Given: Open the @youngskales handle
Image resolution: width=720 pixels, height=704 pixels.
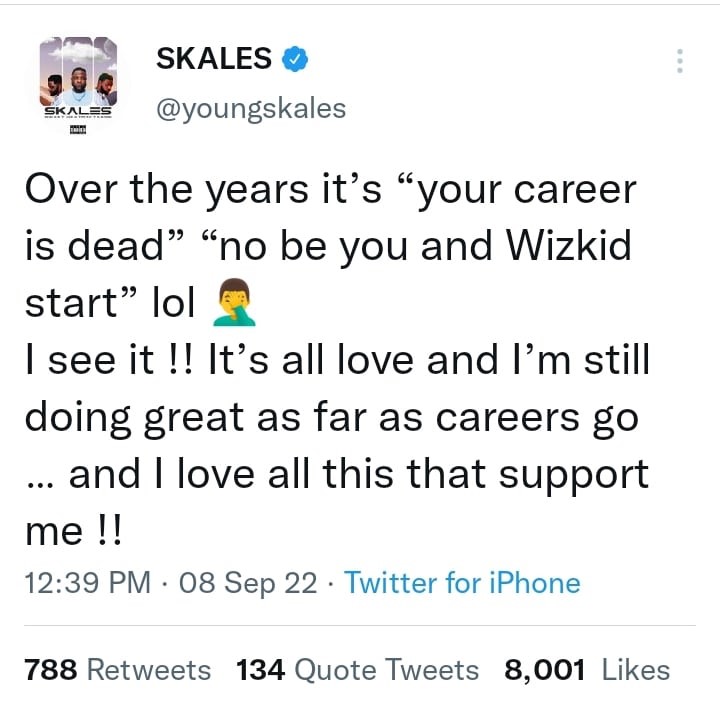Looking at the screenshot, I should coord(251,108).
